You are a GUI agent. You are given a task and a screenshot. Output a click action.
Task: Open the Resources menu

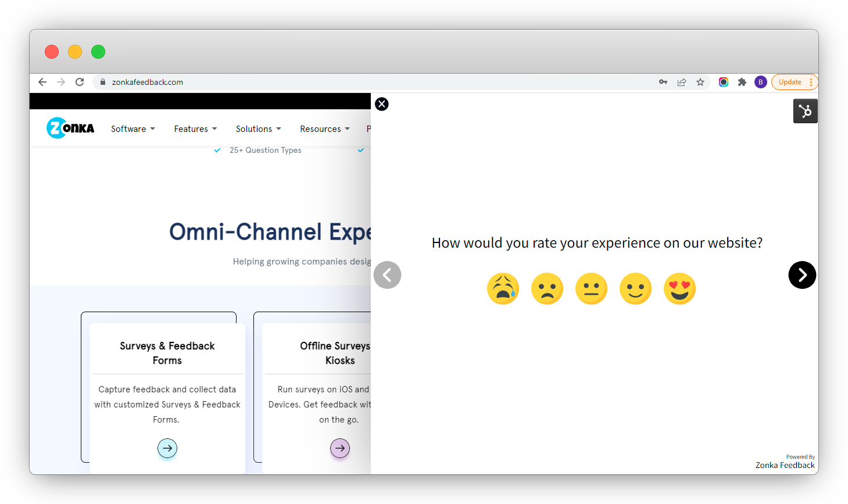[x=324, y=128]
